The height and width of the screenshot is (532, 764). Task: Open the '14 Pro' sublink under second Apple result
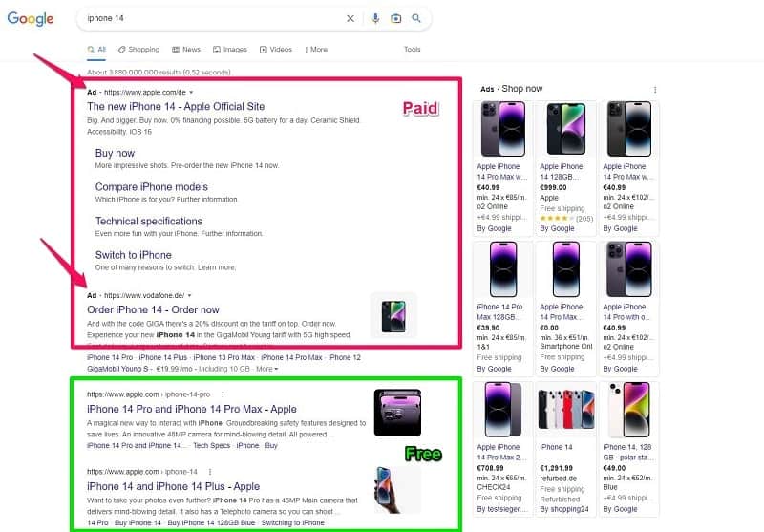click(97, 522)
